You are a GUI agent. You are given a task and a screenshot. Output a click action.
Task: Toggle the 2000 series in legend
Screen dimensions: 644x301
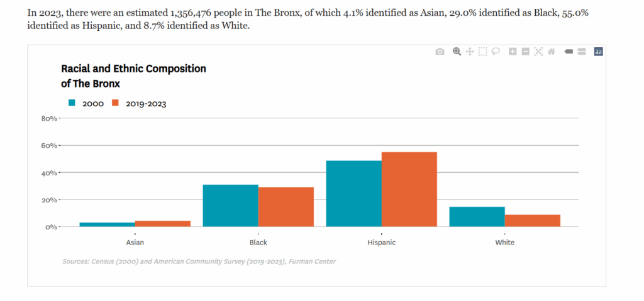[x=92, y=104]
